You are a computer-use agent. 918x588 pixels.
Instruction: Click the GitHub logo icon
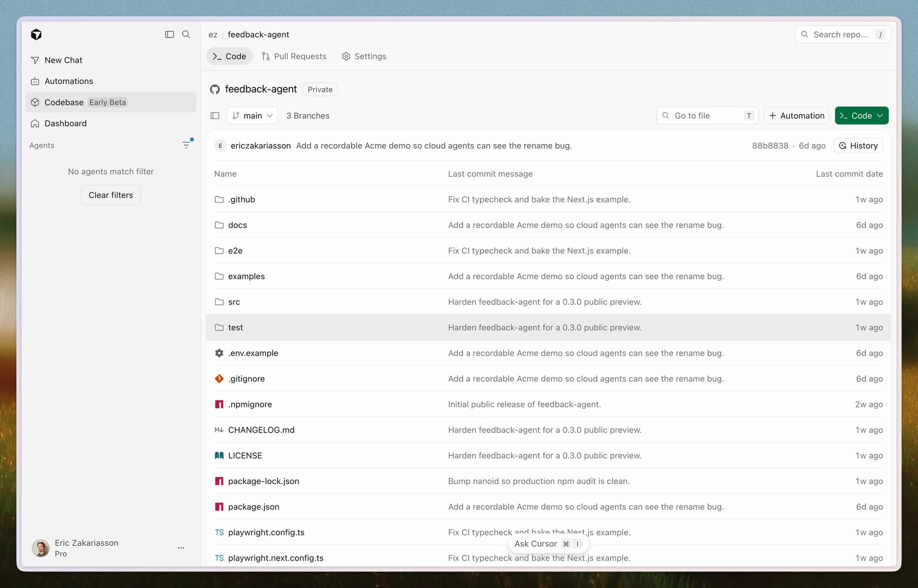(215, 89)
